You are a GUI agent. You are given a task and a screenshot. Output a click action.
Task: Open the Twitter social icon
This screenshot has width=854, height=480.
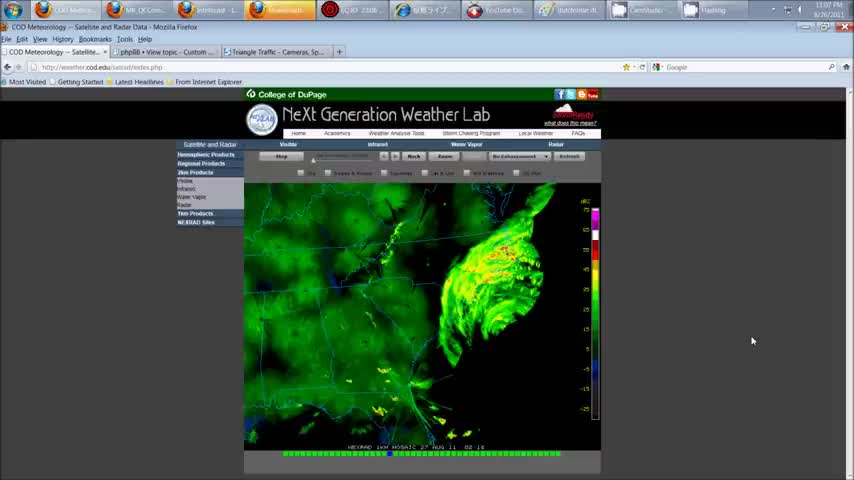[x=570, y=94]
